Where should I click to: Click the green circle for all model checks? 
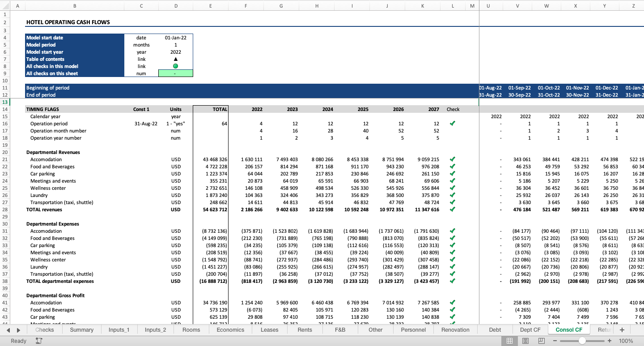175,66
